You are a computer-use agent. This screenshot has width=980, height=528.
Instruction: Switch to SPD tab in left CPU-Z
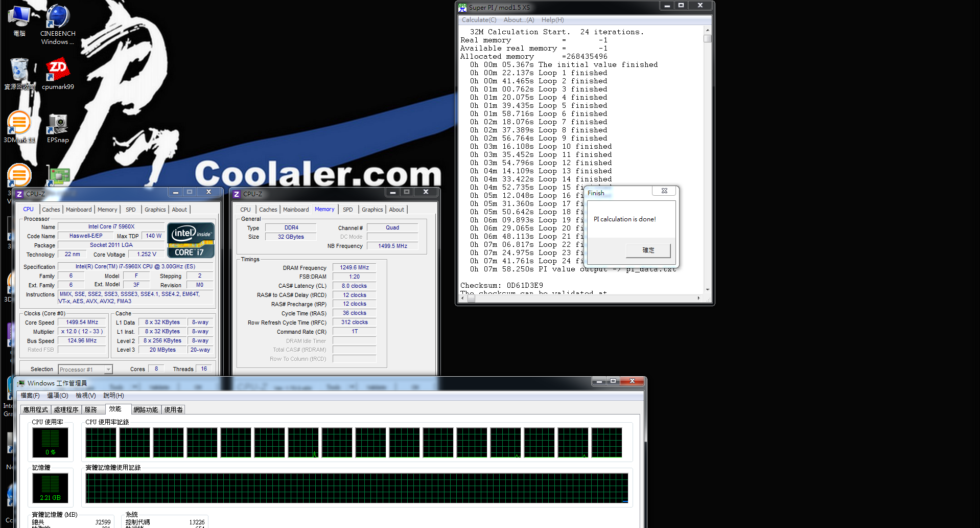pyautogui.click(x=131, y=210)
